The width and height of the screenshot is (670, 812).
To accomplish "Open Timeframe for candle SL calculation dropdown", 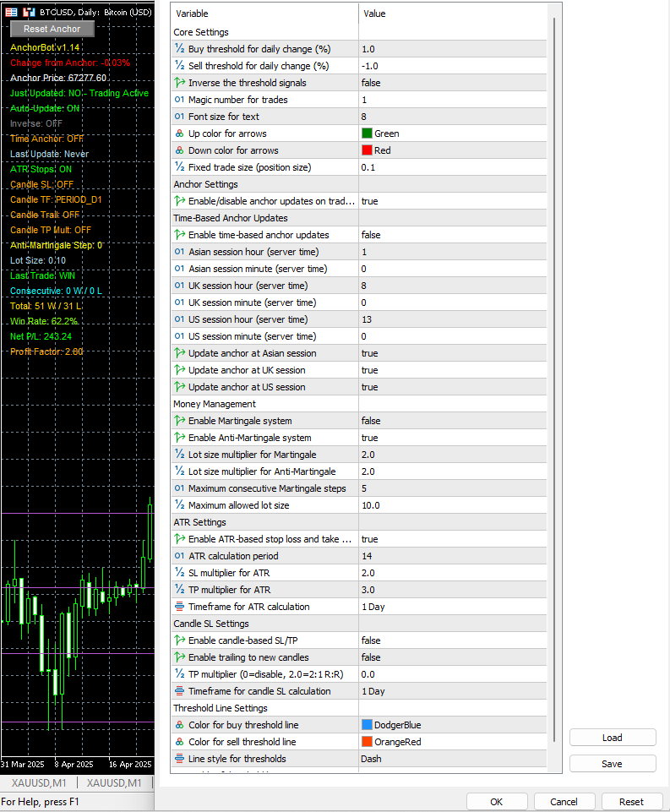I will 453,691.
